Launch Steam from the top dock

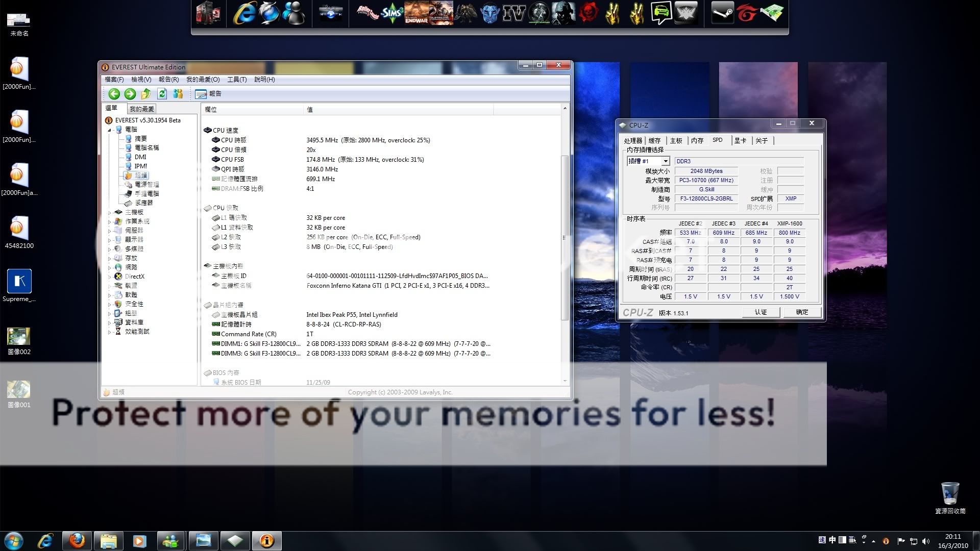722,13
